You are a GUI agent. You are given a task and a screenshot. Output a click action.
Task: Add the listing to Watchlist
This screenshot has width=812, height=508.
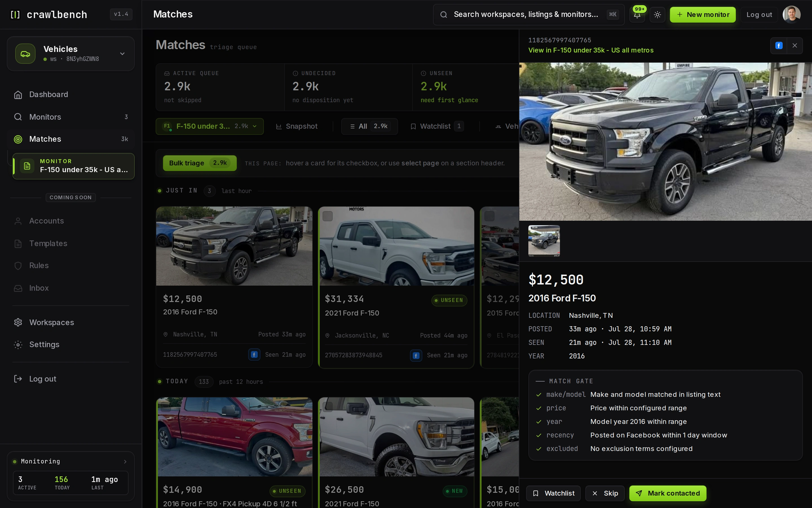(x=553, y=493)
